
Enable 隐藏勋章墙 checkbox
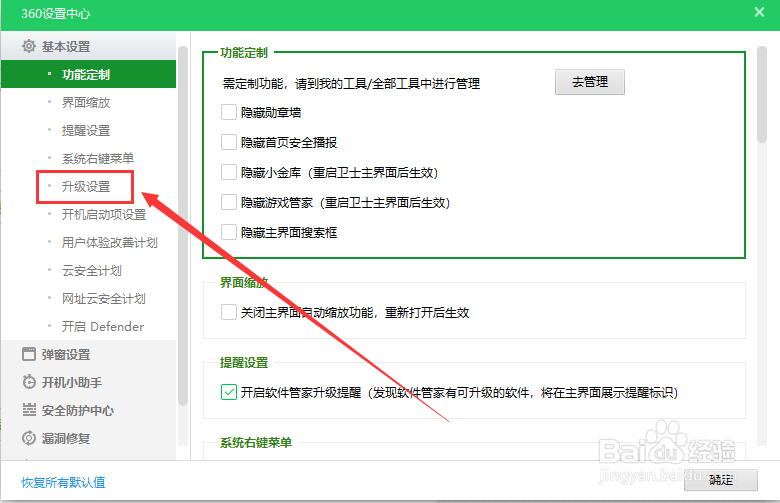coord(229,112)
